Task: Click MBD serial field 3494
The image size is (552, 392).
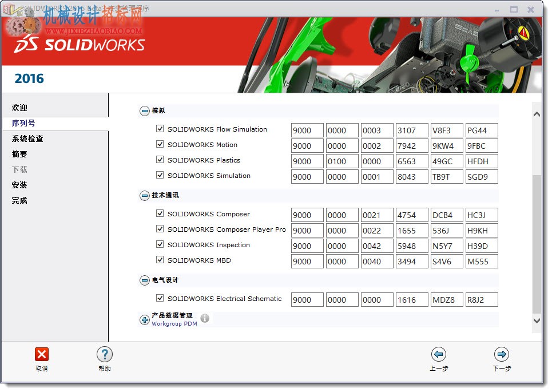Action: [412, 262]
